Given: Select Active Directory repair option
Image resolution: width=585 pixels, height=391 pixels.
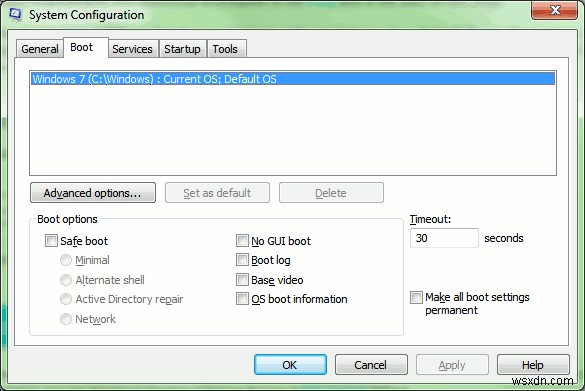Looking at the screenshot, I should click(66, 299).
